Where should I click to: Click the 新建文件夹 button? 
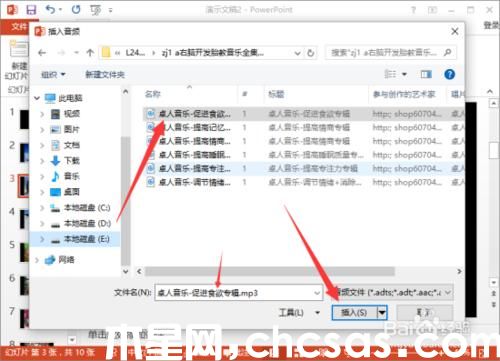tap(105, 74)
